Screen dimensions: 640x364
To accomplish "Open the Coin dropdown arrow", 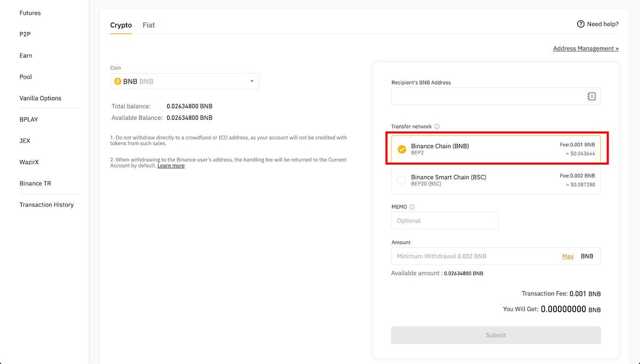I will pyautogui.click(x=252, y=82).
